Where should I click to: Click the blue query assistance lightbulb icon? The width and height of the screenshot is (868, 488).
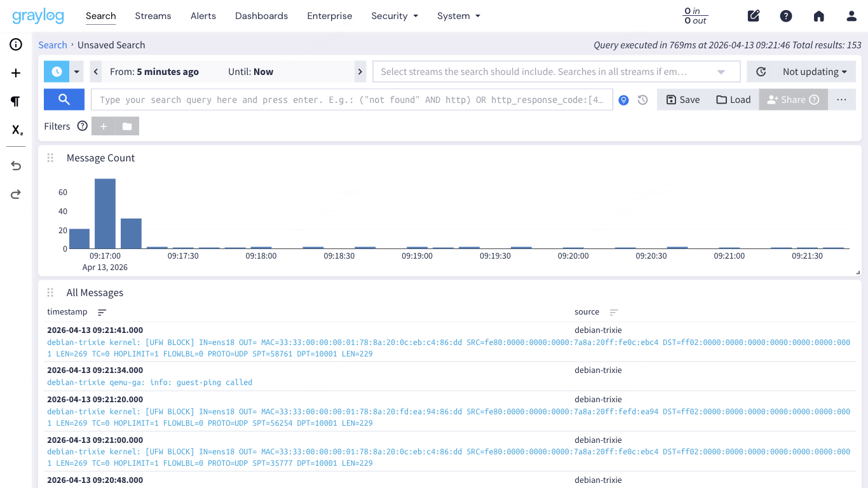(623, 100)
